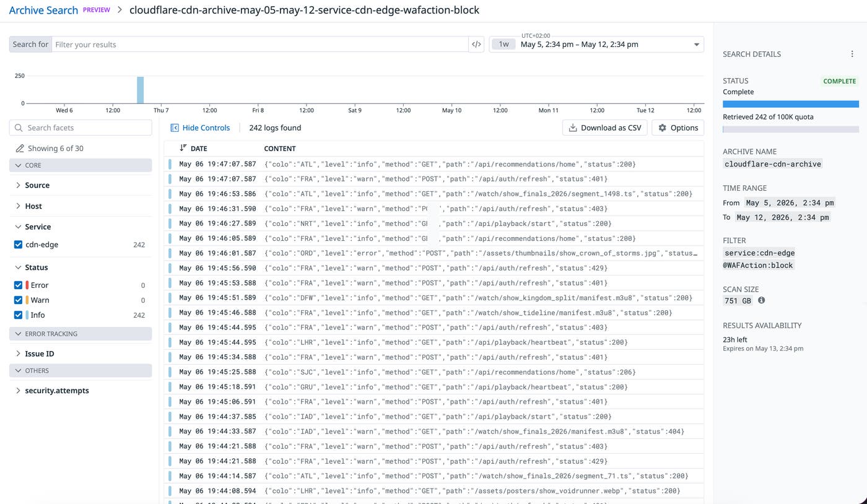Uncheck the Info status checkbox

pyautogui.click(x=18, y=315)
